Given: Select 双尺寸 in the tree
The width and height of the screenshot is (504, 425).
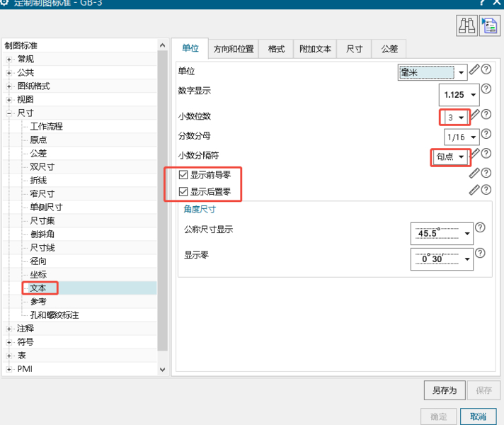Looking at the screenshot, I should pyautogui.click(x=42, y=167).
